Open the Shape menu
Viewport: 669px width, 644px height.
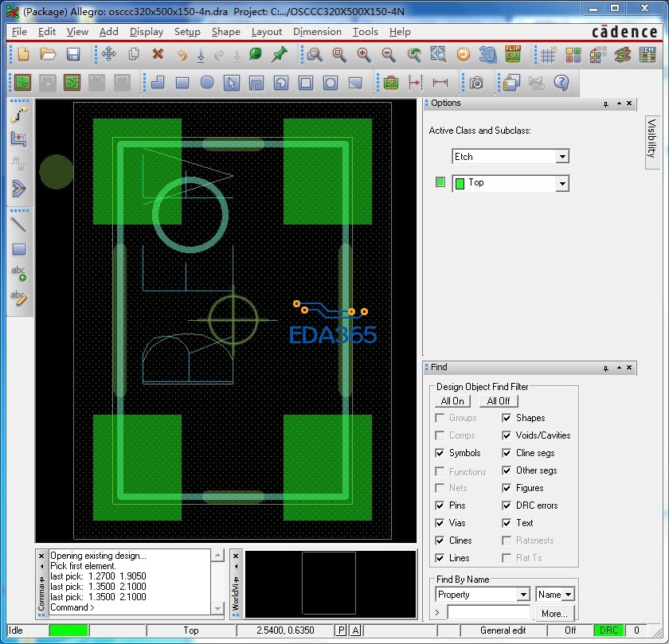[x=225, y=32]
